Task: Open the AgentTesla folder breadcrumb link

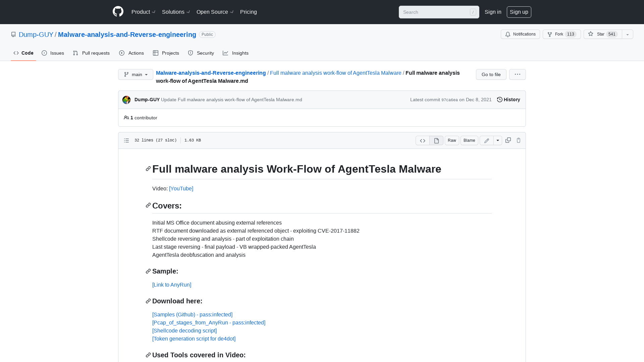Action: (x=336, y=73)
